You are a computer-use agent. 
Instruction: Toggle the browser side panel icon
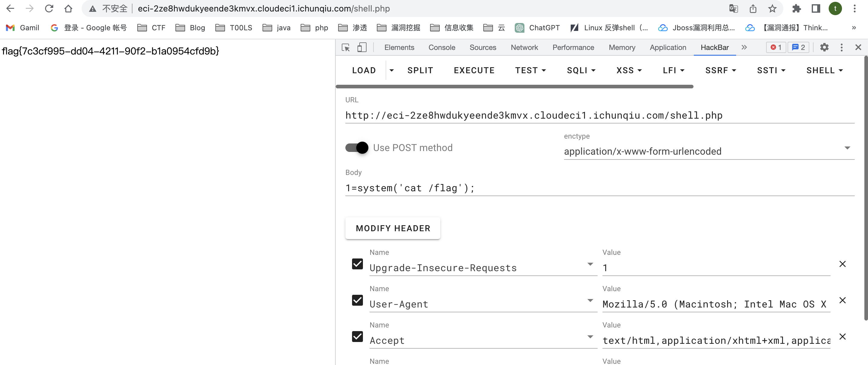[815, 8]
